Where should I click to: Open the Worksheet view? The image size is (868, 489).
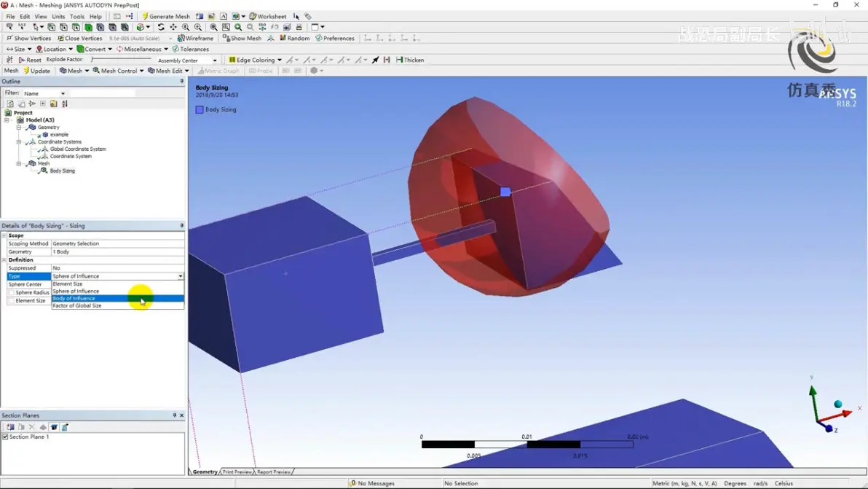point(268,16)
